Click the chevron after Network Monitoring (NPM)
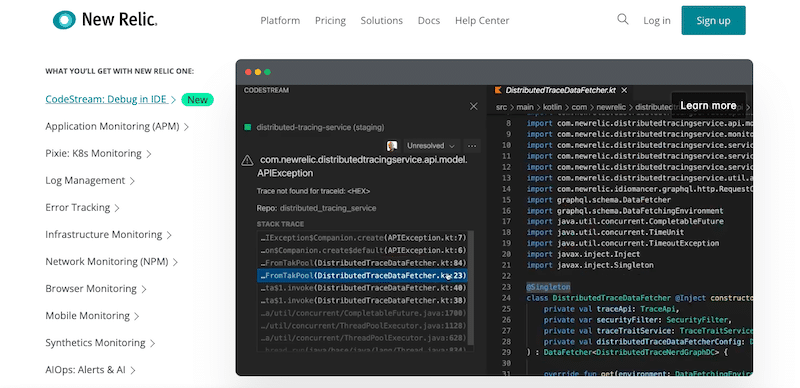This screenshot has width=800, height=388. pyautogui.click(x=175, y=262)
